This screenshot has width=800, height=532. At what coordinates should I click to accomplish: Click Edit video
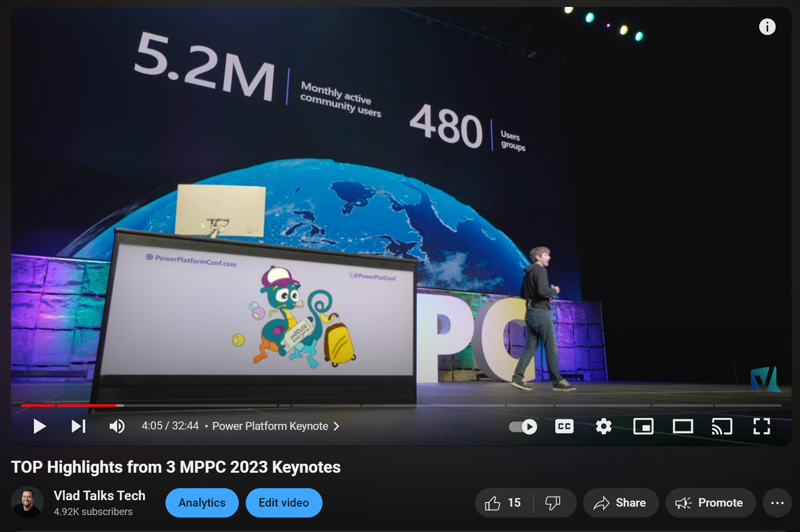coord(284,503)
